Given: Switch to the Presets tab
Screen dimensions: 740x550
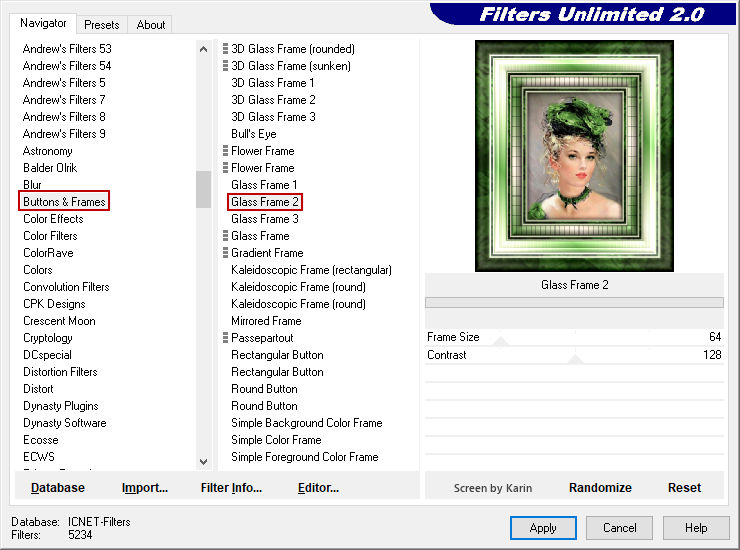Looking at the screenshot, I should (x=102, y=25).
